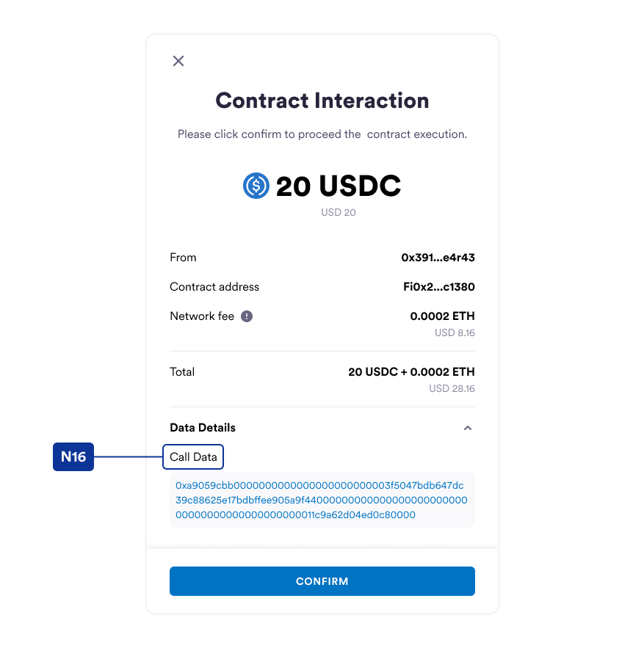Screen dimensions: 644x648
Task: Click the Contract Interaction title
Action: click(322, 101)
